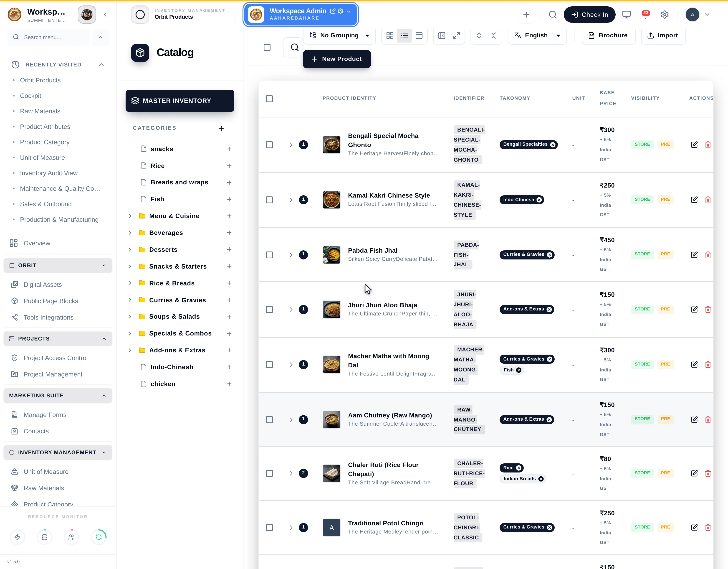Open settings gear in top bar
This screenshot has width=728, height=569.
point(665,15)
